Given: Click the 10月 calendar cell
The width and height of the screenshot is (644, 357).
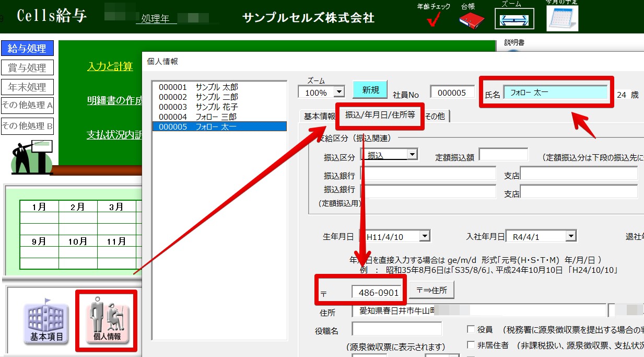Looking at the screenshot, I should click(x=78, y=241).
